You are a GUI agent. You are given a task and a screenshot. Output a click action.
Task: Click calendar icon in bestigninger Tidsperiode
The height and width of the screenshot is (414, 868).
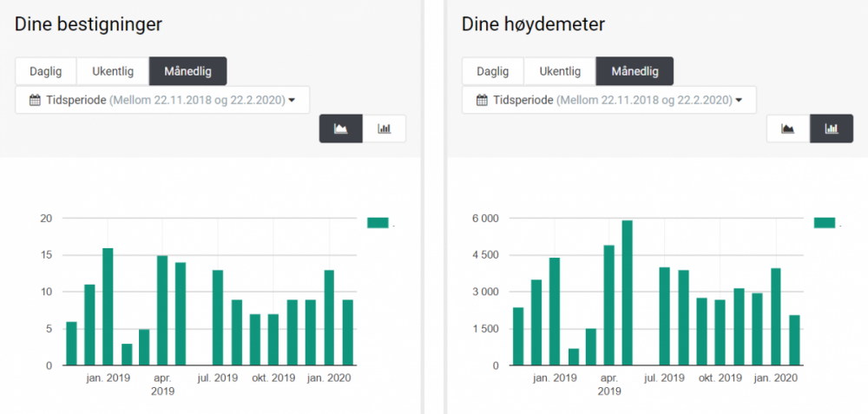(35, 100)
